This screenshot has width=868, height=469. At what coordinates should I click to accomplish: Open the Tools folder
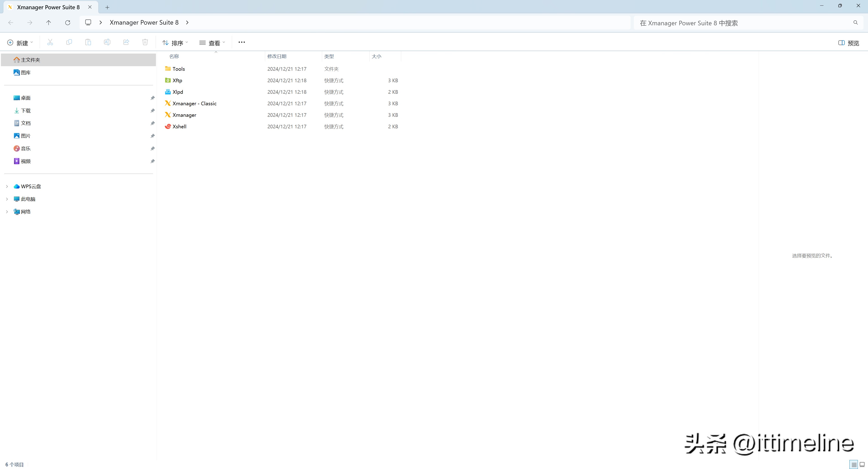(178, 69)
